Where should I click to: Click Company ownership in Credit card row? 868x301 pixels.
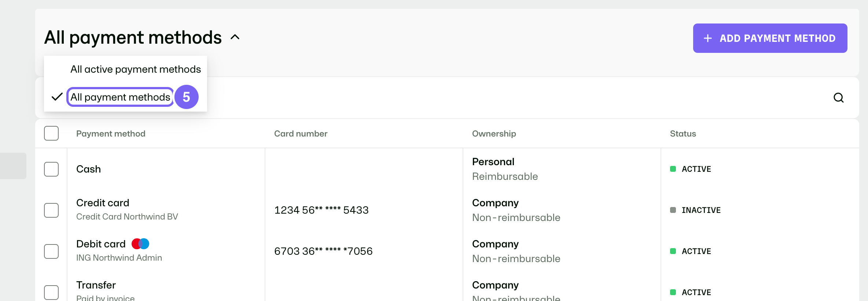[495, 203]
